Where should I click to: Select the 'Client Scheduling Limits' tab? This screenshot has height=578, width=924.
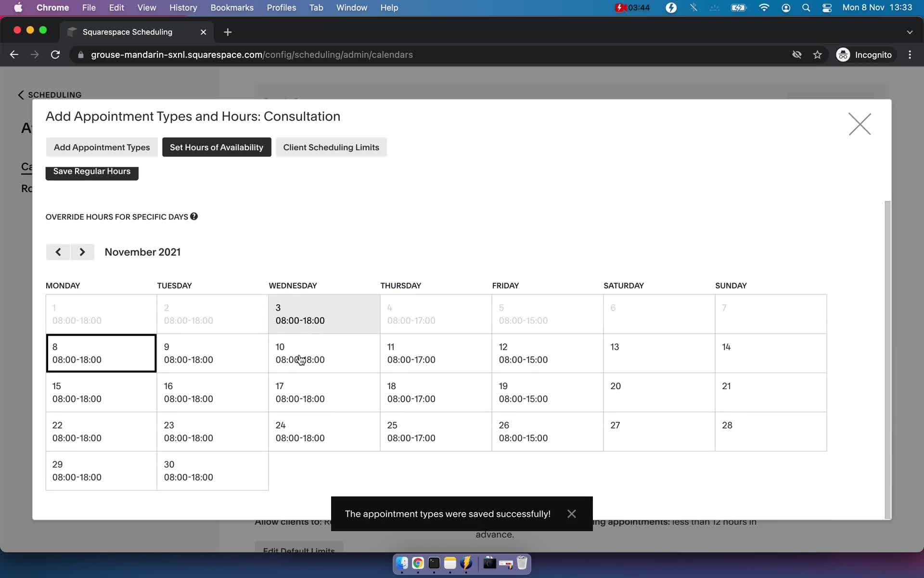coord(331,146)
